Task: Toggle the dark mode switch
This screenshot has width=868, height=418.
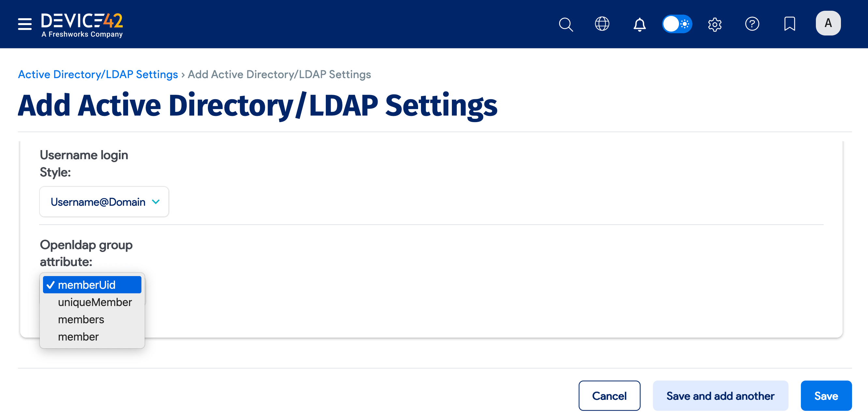Action: tap(677, 24)
